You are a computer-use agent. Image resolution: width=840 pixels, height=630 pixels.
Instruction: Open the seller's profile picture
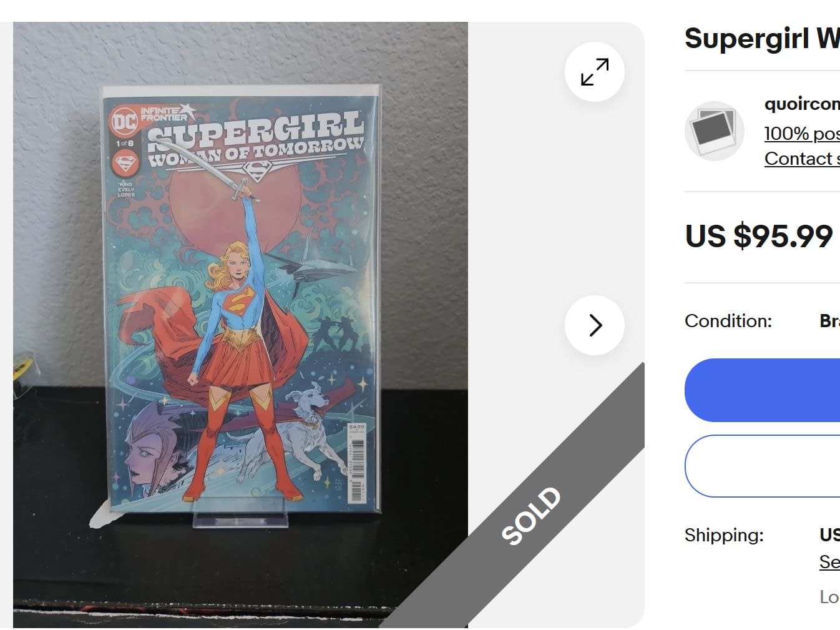tap(715, 131)
